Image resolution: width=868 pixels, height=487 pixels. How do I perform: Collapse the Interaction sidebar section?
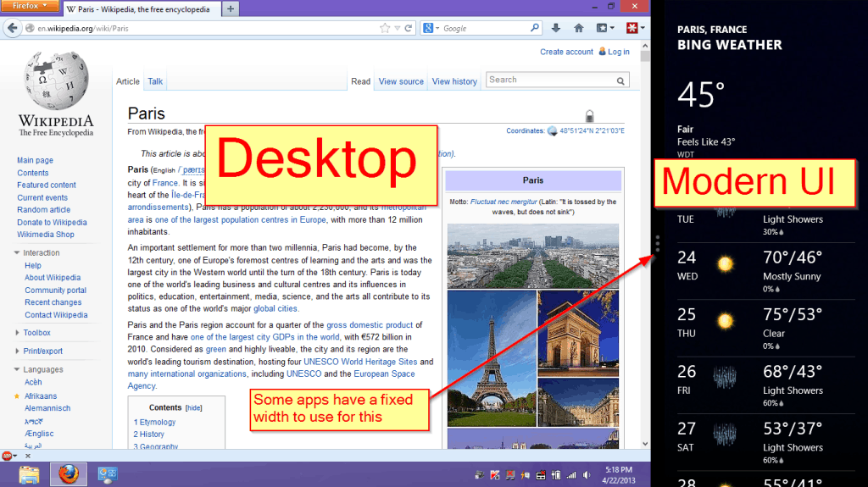point(17,253)
